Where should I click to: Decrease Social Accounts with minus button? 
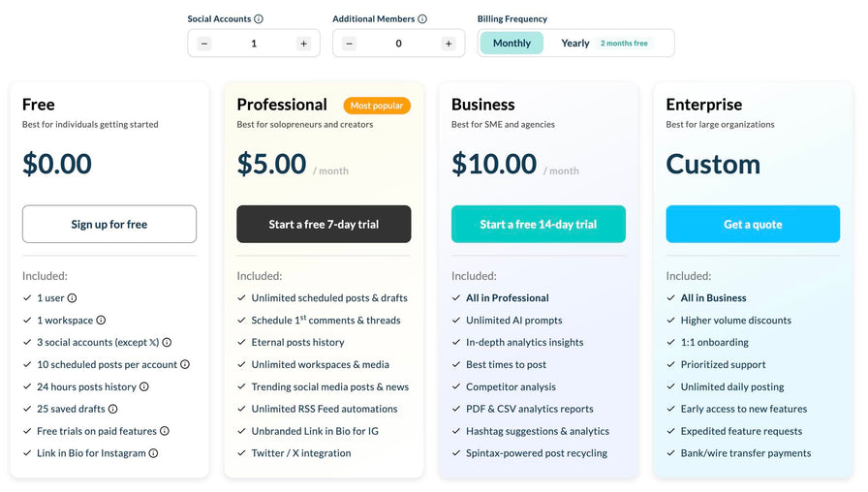click(204, 44)
